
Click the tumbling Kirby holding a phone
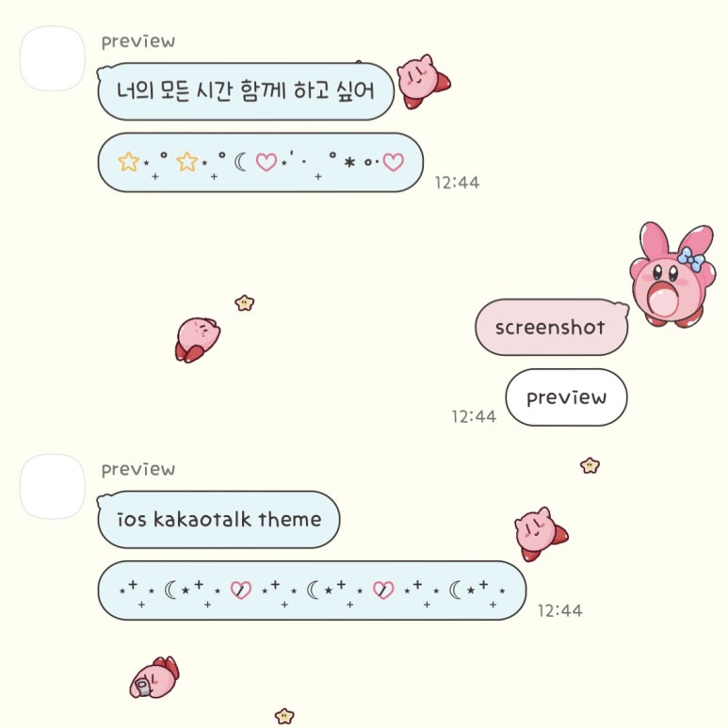pos(154,677)
